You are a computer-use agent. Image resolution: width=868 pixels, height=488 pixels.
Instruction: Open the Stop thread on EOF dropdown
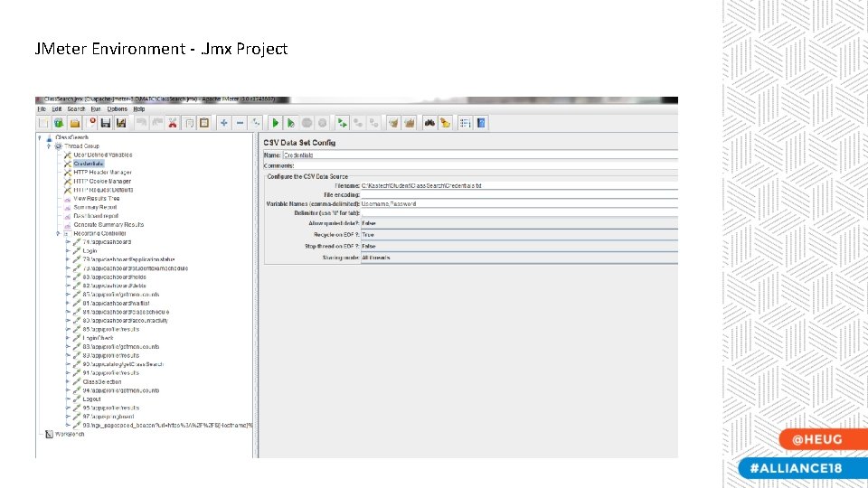click(519, 246)
